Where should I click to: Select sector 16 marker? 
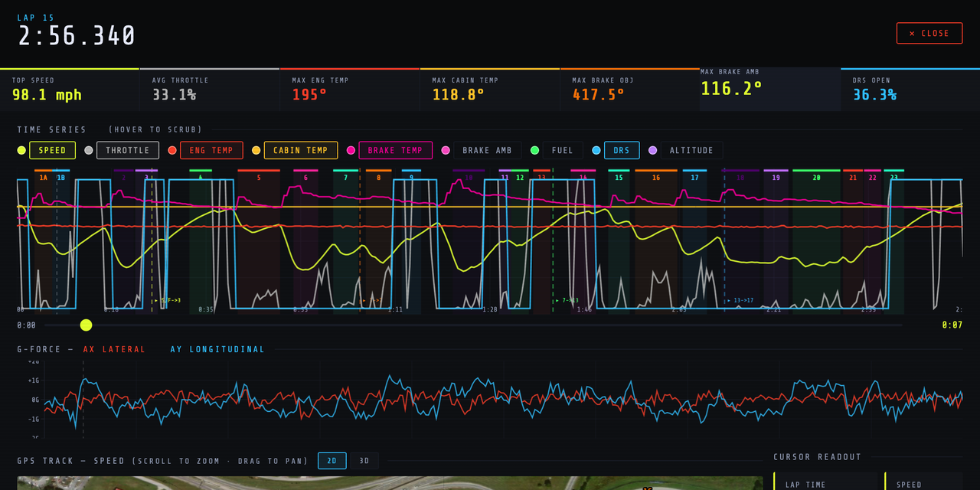pyautogui.click(x=656, y=177)
